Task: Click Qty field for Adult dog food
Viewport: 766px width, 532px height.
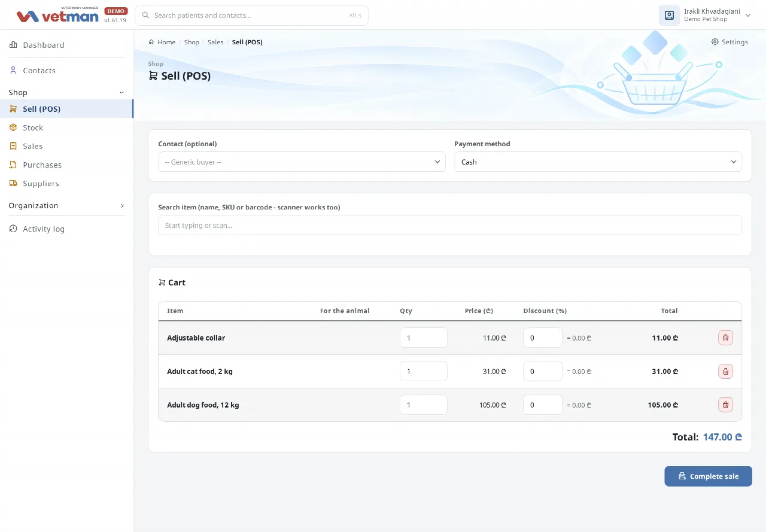Action: (424, 405)
